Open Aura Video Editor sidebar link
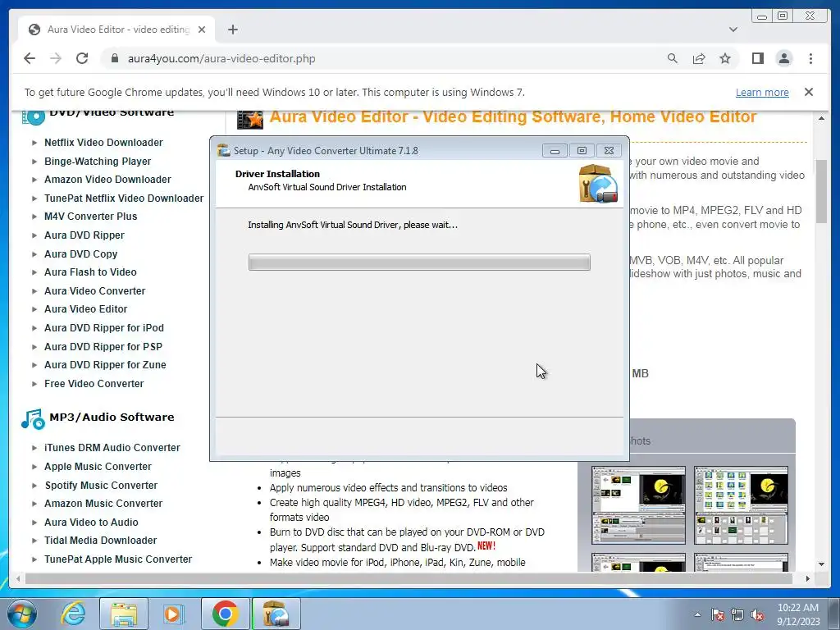840x630 pixels. click(85, 309)
